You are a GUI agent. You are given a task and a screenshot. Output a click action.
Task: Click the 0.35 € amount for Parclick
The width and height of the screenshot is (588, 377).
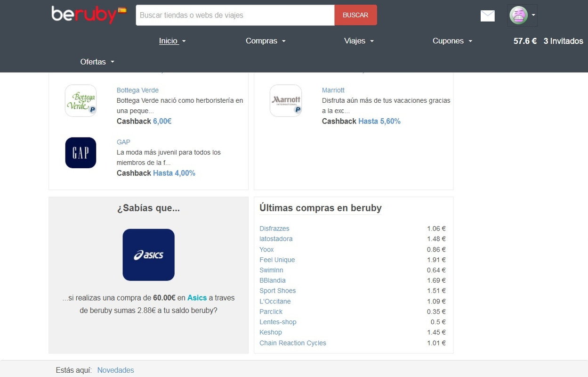pyautogui.click(x=436, y=311)
